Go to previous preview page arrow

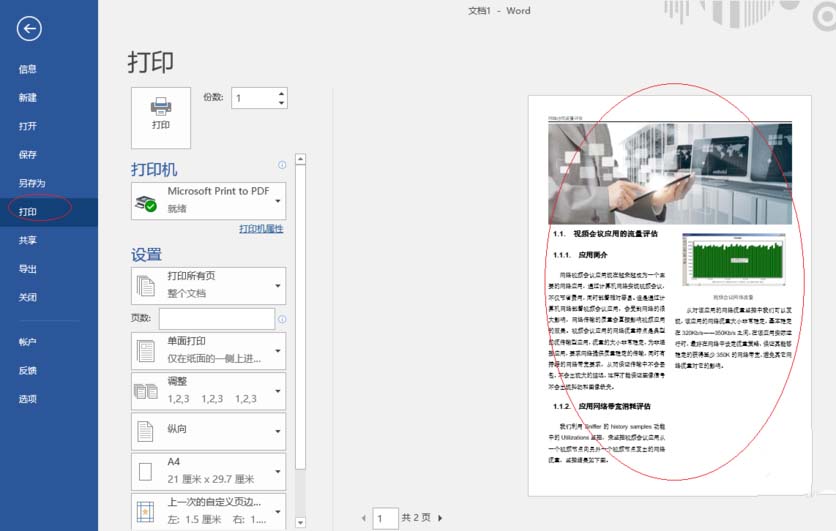point(363,518)
